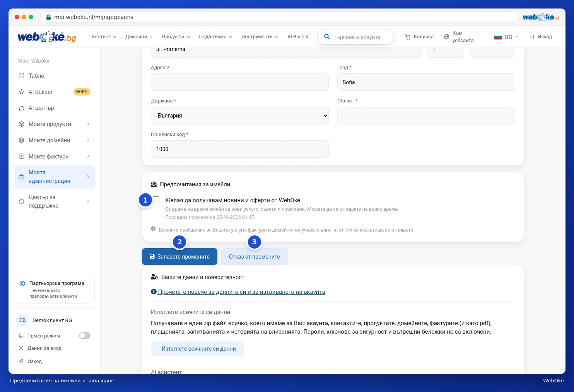
Task: Click the Табло dashboard grid icon
Action: pos(22,76)
